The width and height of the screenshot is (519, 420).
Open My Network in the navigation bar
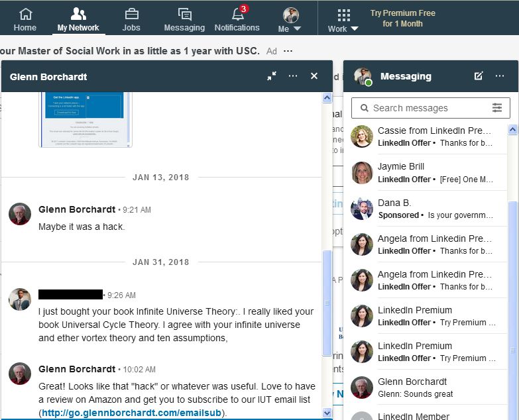pos(78,20)
